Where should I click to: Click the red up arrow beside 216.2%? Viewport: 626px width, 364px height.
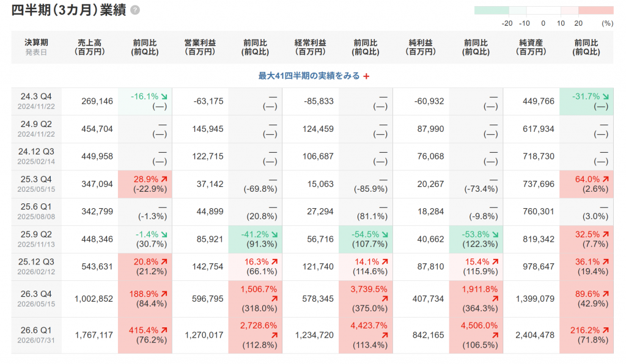click(x=606, y=330)
